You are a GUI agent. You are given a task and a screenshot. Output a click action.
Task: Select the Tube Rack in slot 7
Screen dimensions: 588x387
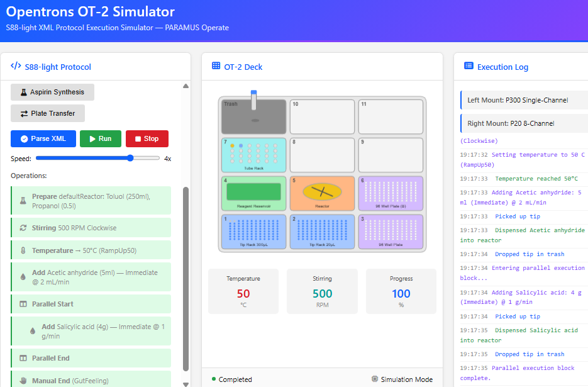253,155
